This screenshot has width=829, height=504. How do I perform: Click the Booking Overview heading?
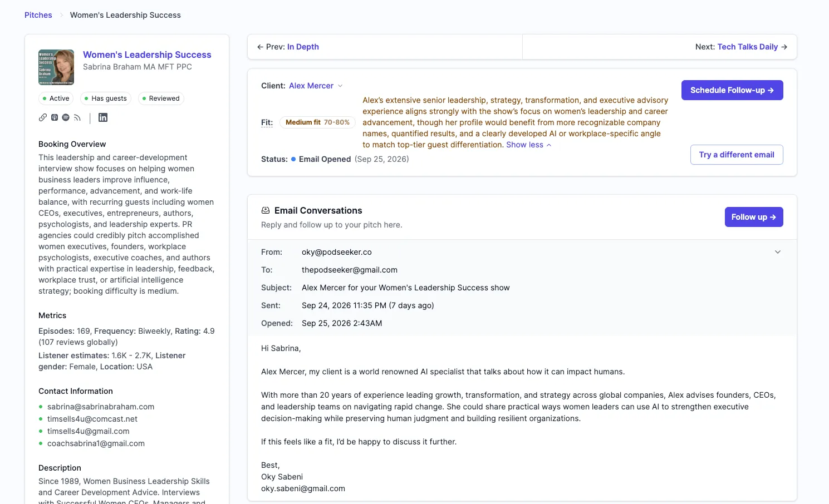[x=72, y=144]
